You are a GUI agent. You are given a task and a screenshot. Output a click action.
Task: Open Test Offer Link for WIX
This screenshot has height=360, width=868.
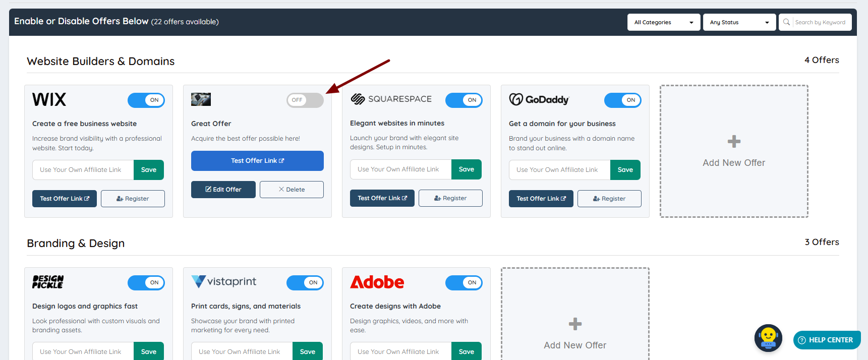click(x=65, y=199)
